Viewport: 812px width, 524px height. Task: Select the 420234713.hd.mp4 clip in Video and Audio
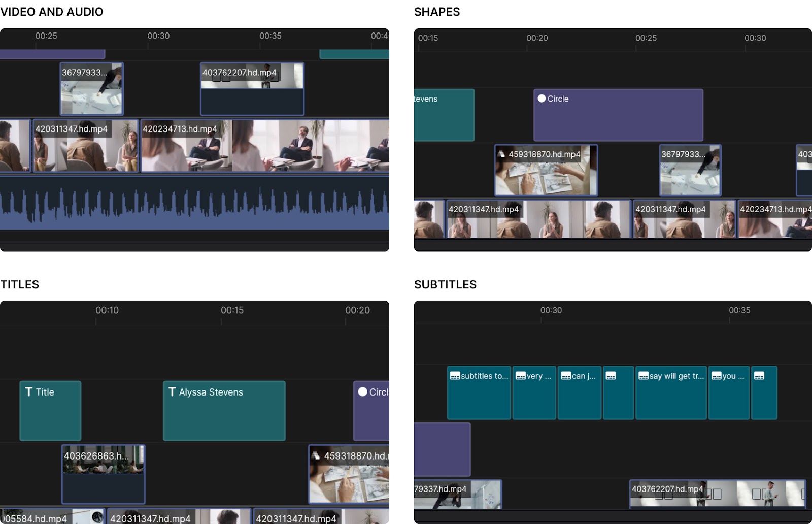pos(265,146)
